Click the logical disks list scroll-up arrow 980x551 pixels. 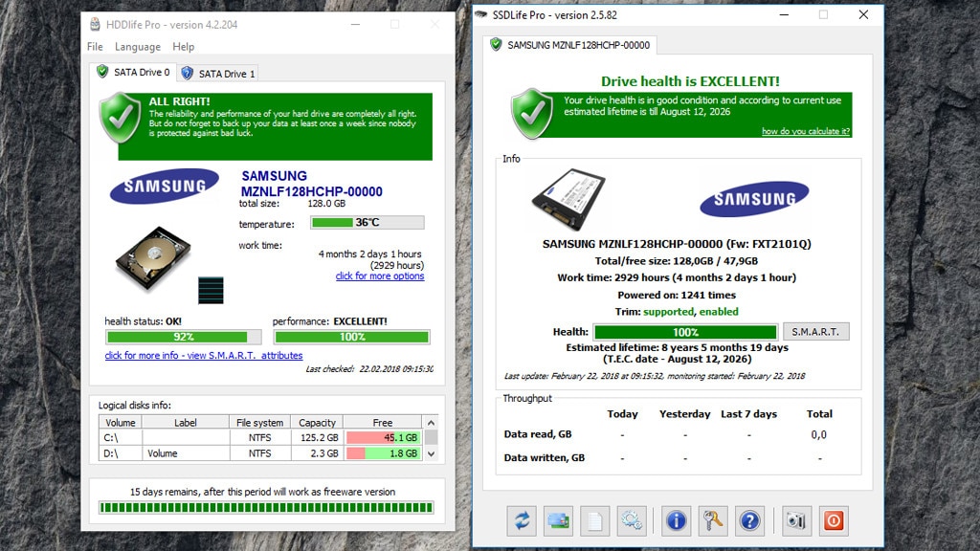pyautogui.click(x=431, y=422)
